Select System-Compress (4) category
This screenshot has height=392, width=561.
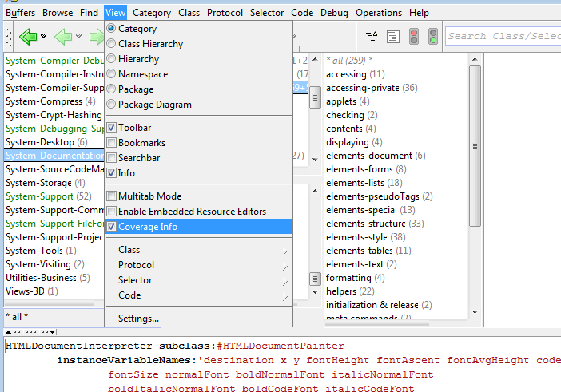click(x=50, y=101)
